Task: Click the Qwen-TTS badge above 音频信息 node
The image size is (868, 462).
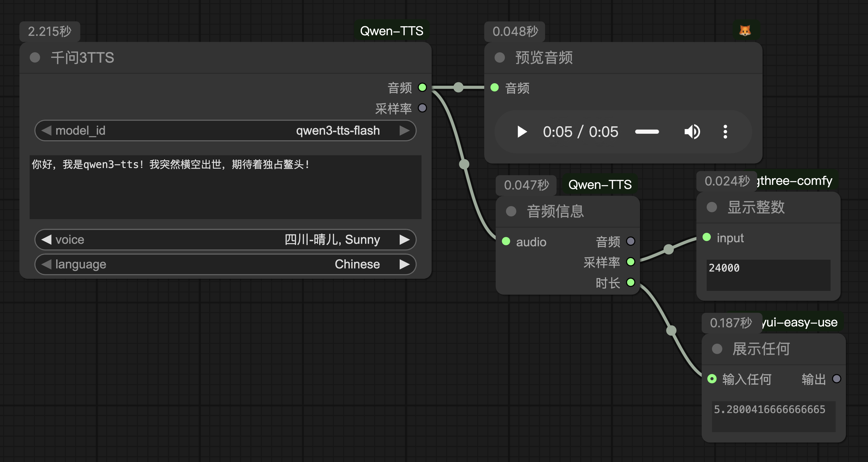Action: [x=600, y=185]
